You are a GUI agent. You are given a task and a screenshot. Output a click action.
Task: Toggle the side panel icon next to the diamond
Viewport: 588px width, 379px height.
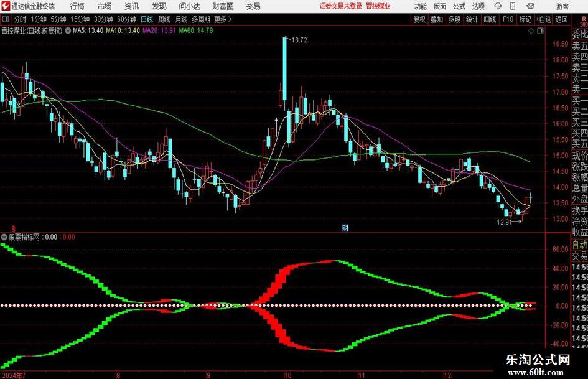click(x=540, y=31)
